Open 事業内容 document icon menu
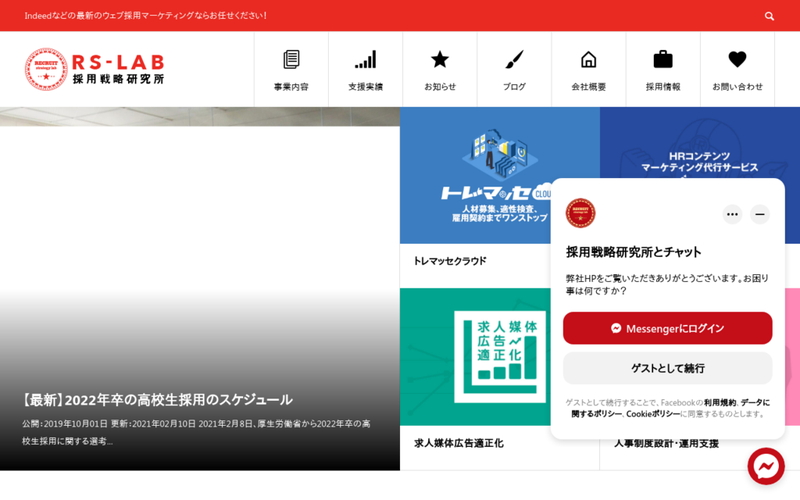This screenshot has width=800, height=500. pyautogui.click(x=291, y=60)
